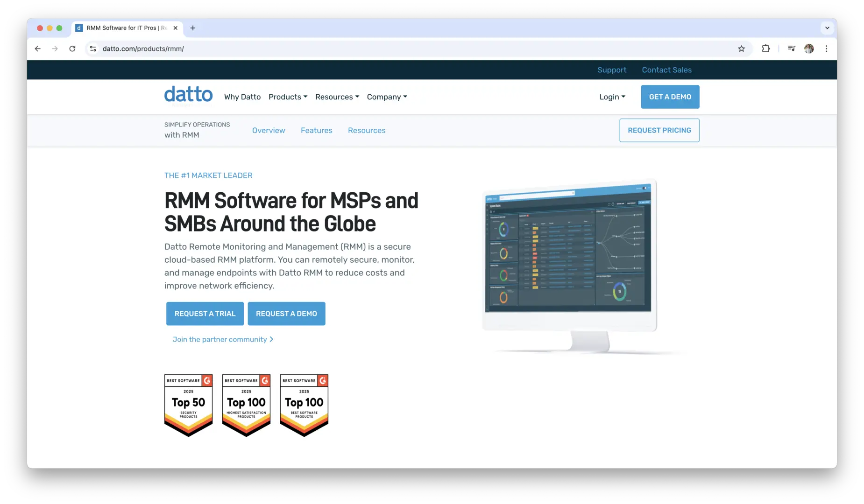This screenshot has width=864, height=504.
Task: Expand the Products dropdown menu
Action: click(x=288, y=97)
